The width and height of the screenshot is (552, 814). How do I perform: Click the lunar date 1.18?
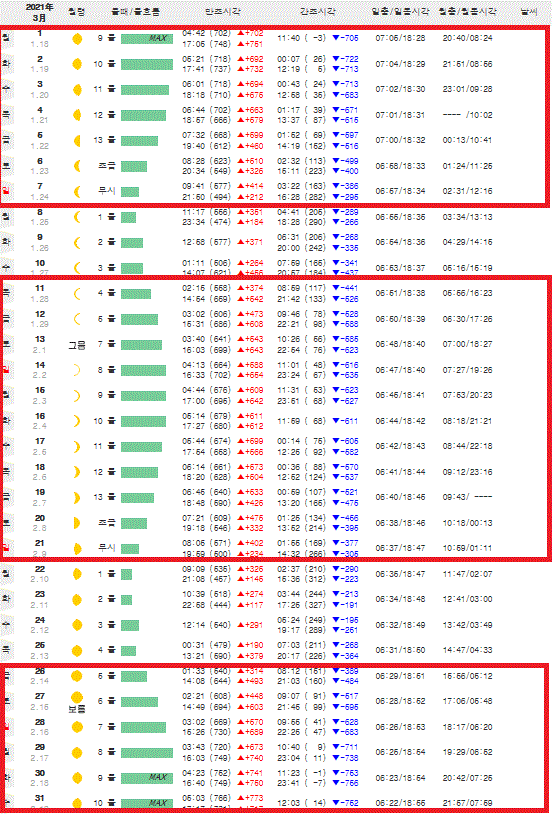tap(39, 44)
